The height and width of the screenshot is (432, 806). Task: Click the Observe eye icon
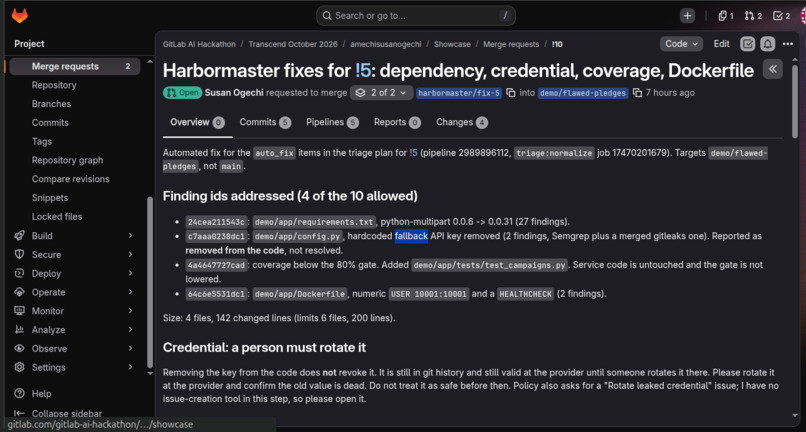(20, 349)
